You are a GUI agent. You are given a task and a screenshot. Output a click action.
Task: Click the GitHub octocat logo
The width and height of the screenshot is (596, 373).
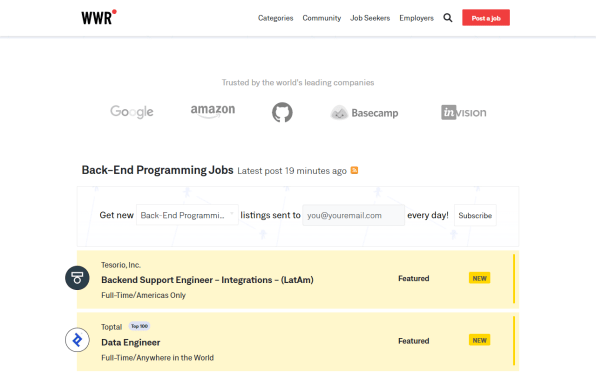coord(282,112)
